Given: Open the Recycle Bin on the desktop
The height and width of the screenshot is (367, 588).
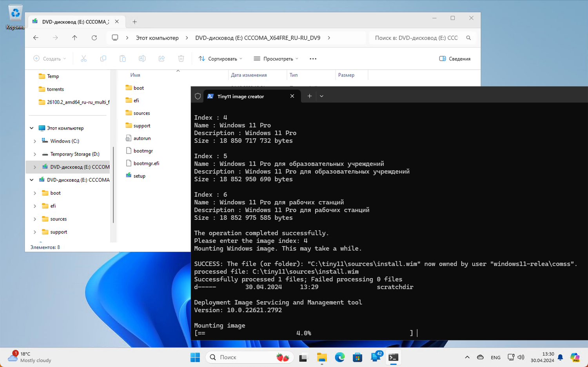Looking at the screenshot, I should coord(15,17).
